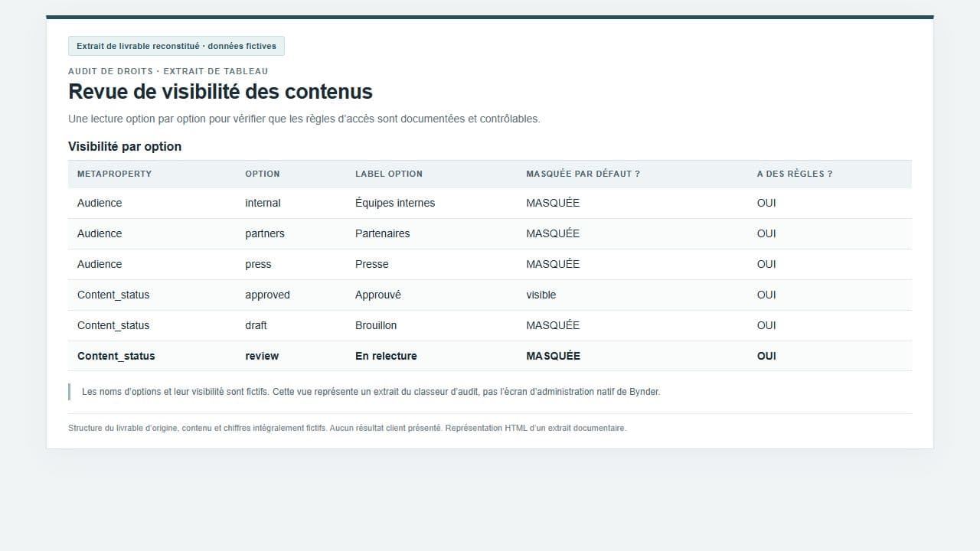This screenshot has height=551, width=980.
Task: Select the 'Partenaires' label cell
Action: (382, 233)
